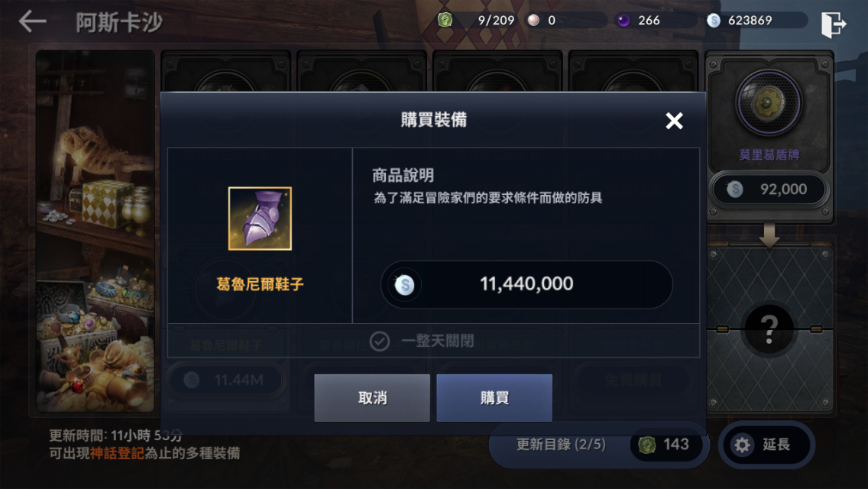This screenshot has width=868, height=489.
Task: Confirm with the 購買 button
Action: point(494,397)
